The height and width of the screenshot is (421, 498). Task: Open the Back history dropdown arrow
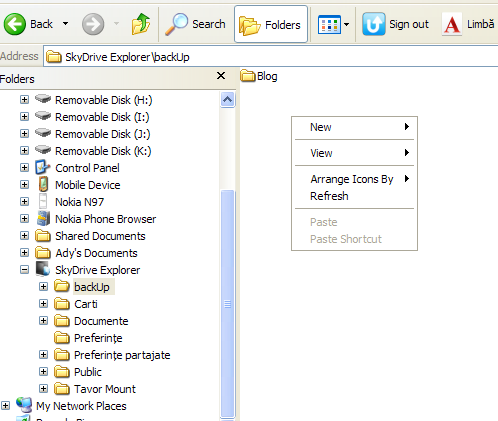coord(66,24)
